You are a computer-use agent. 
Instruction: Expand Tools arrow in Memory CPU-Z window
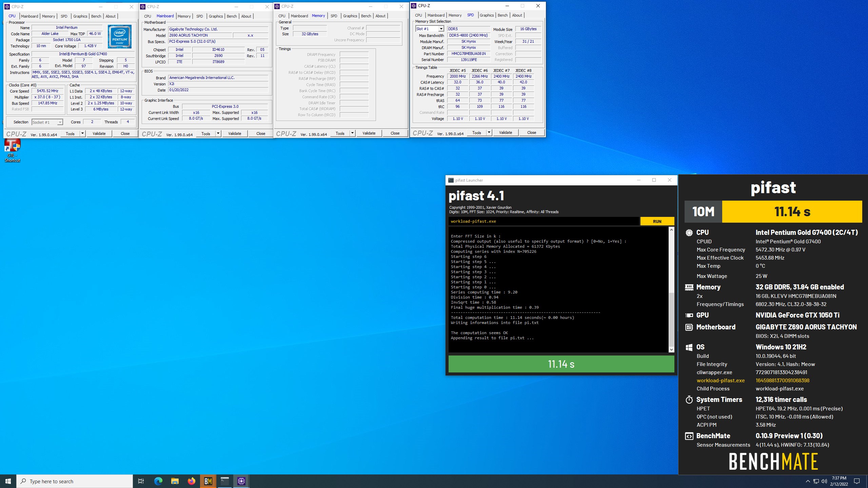click(352, 133)
